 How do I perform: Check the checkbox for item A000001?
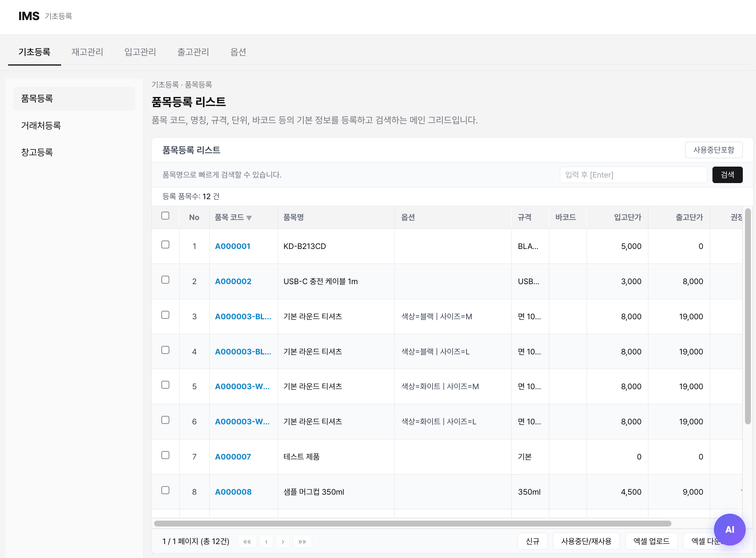165,245
